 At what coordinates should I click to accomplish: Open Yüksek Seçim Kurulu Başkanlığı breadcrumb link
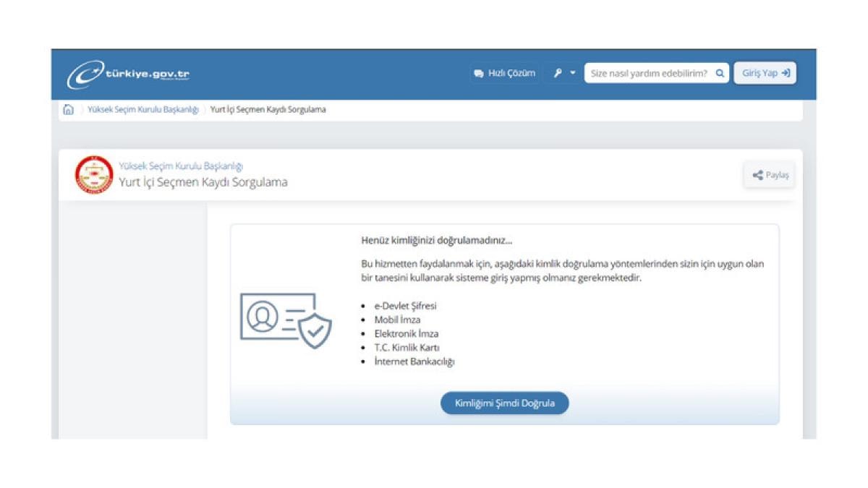click(x=142, y=110)
